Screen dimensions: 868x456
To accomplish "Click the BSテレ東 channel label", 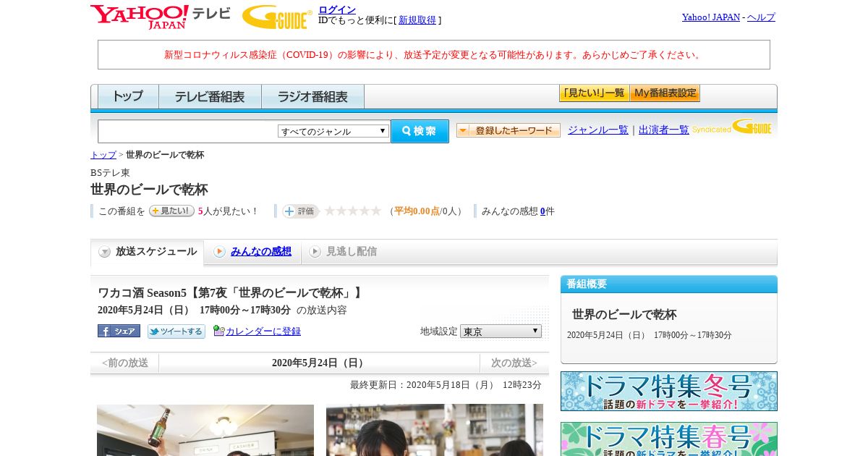I will (110, 172).
